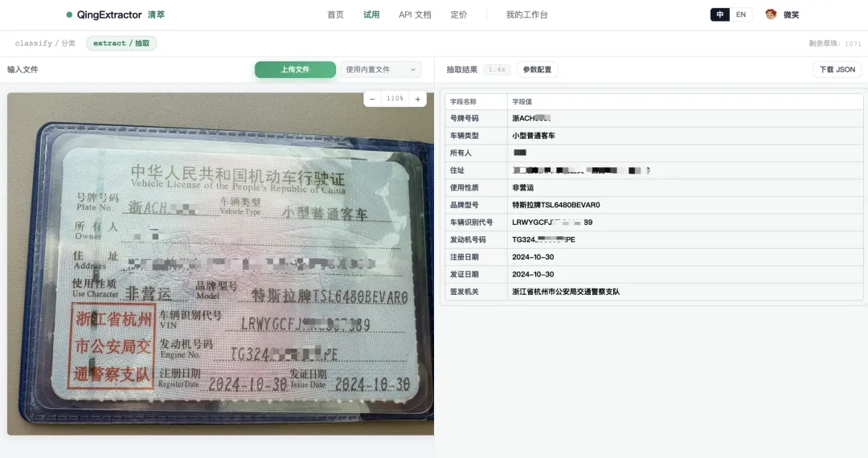
Task: Zoom in the image with plus icon
Action: (418, 99)
